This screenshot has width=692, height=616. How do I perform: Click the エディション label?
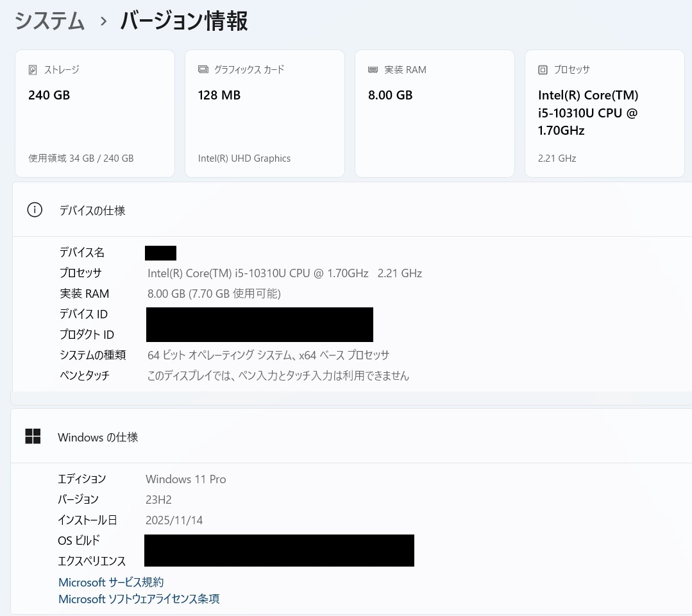click(x=82, y=479)
